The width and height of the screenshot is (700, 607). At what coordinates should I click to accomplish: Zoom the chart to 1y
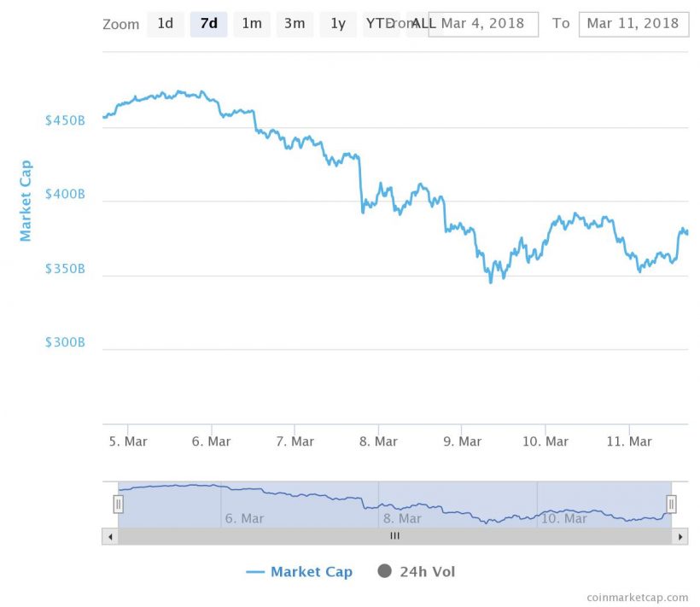(x=338, y=24)
